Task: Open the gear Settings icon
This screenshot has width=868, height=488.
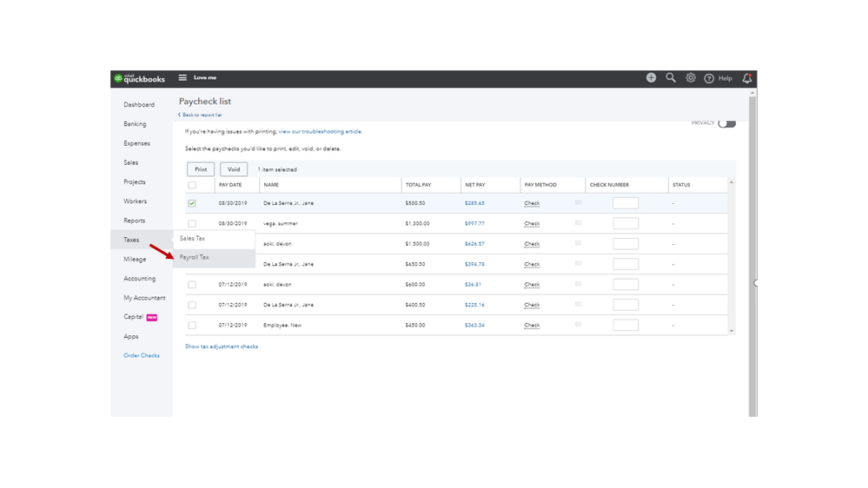Action: (691, 78)
